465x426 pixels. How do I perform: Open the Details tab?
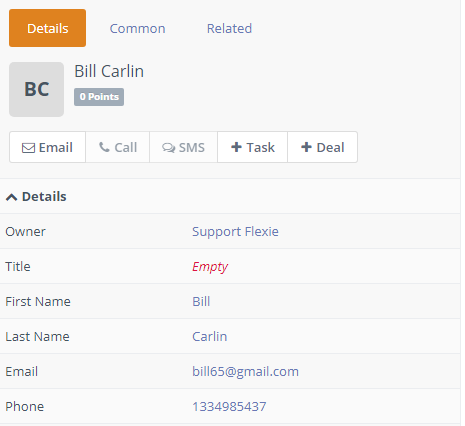47,28
